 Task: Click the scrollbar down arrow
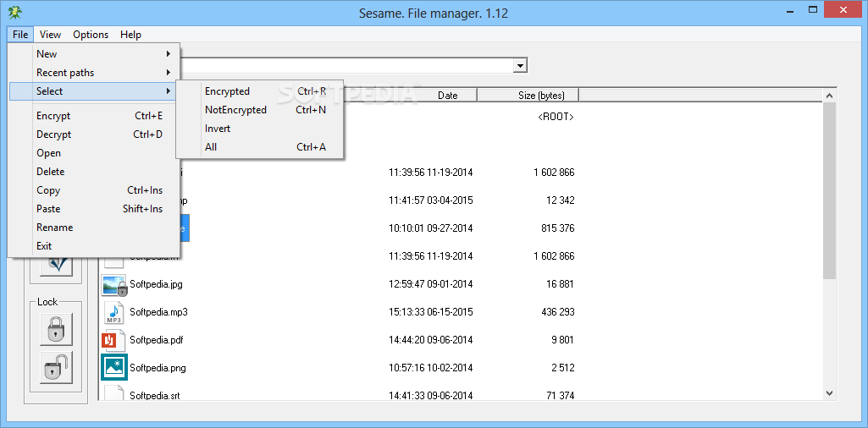(829, 393)
